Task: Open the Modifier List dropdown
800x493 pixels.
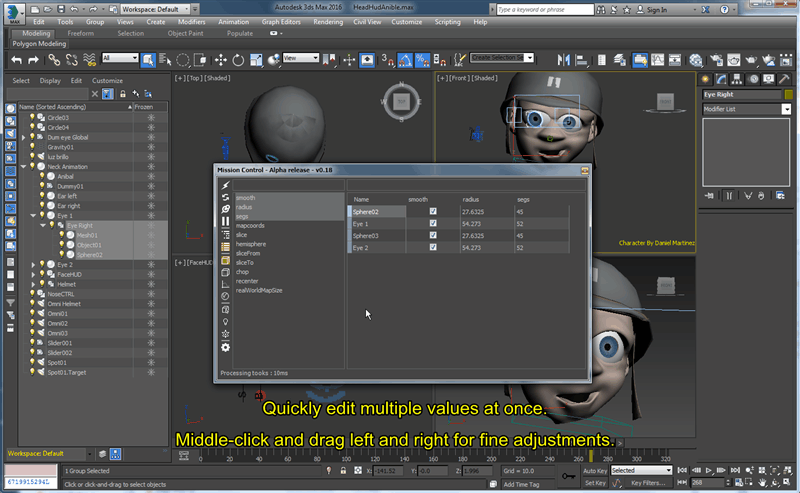Action: [x=747, y=109]
